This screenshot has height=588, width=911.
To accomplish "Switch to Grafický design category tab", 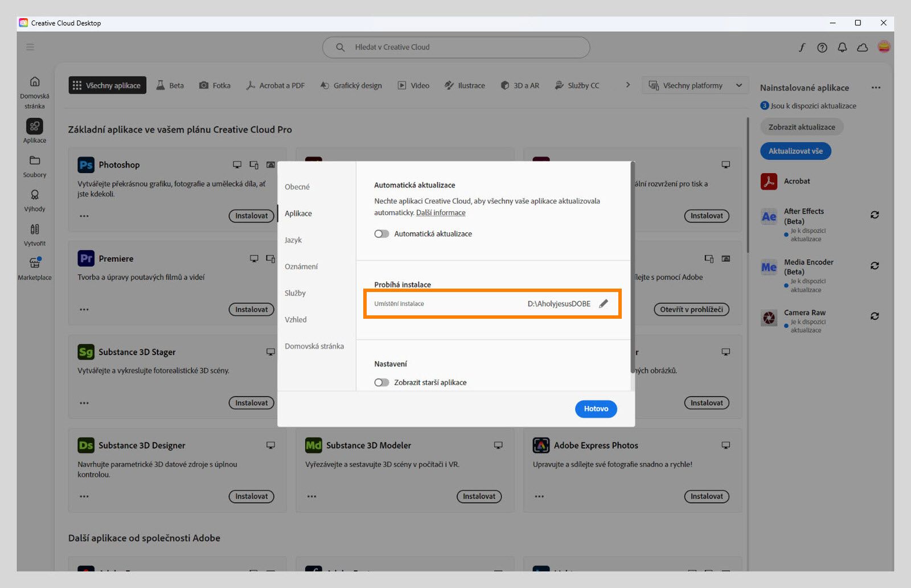I will click(x=351, y=85).
